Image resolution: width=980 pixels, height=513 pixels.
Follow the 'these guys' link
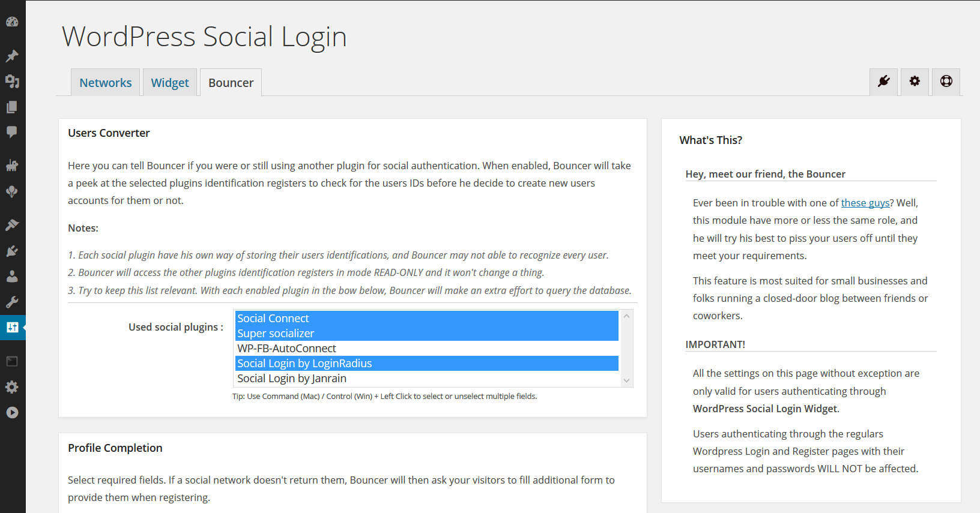pos(865,203)
